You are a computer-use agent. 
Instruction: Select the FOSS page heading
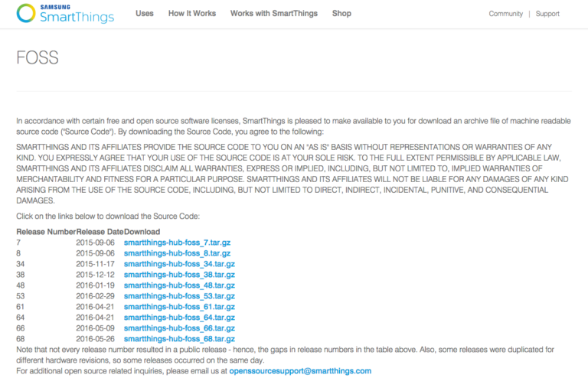[37, 57]
